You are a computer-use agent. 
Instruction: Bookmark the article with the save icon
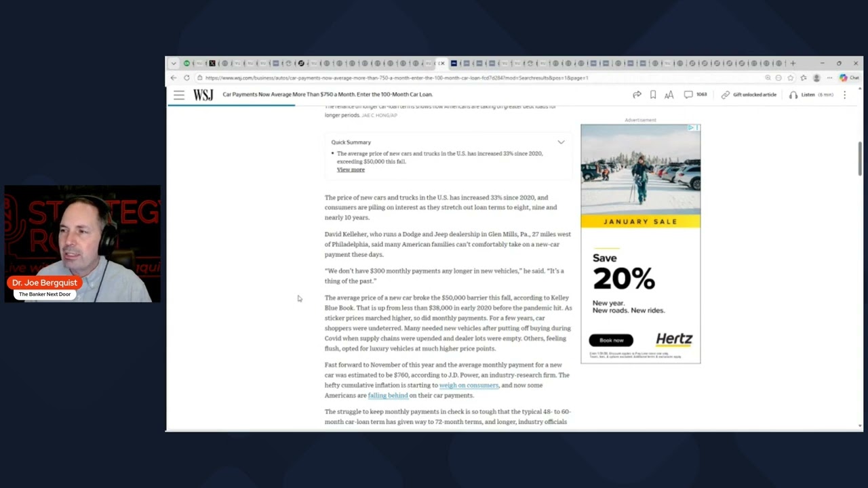653,95
